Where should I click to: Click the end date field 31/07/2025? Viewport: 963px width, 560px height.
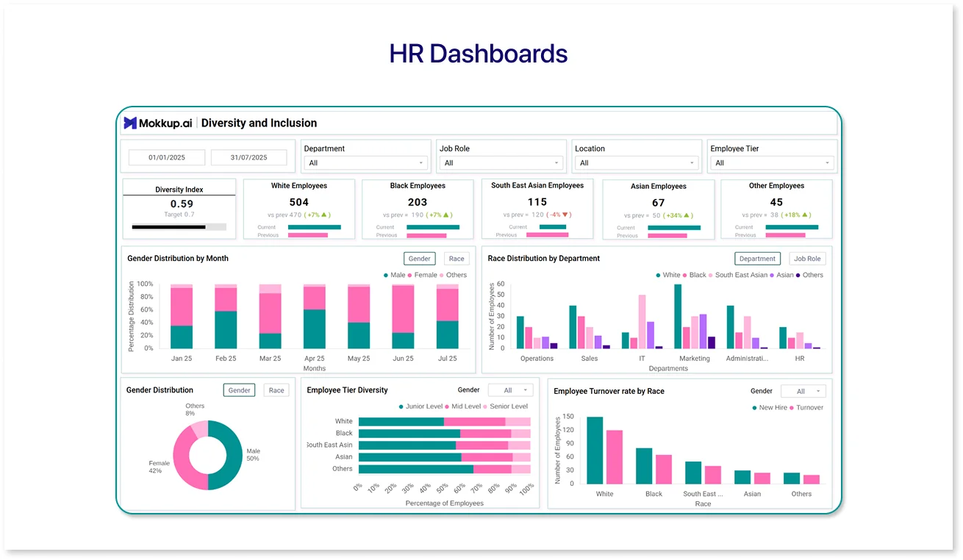pyautogui.click(x=248, y=157)
